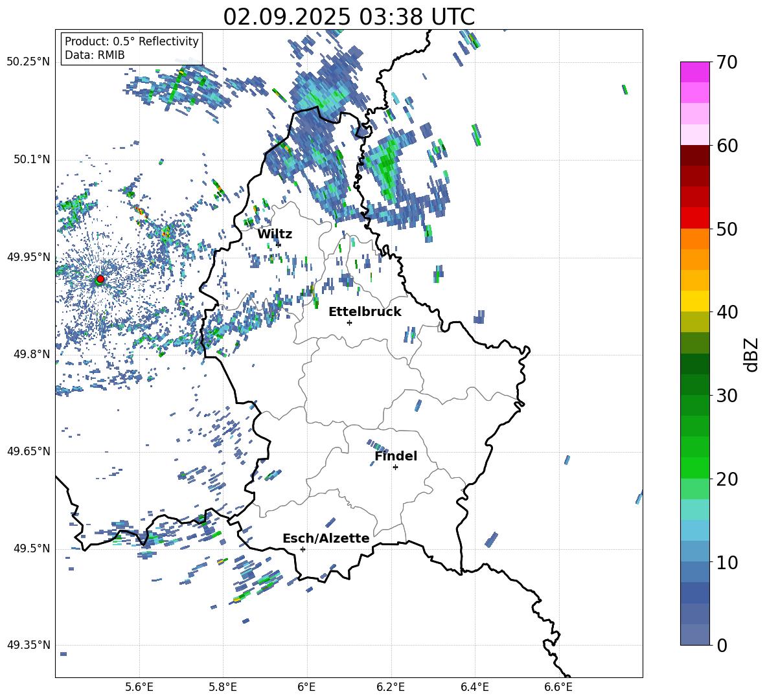Click the Ettelbruck city label

[365, 312]
